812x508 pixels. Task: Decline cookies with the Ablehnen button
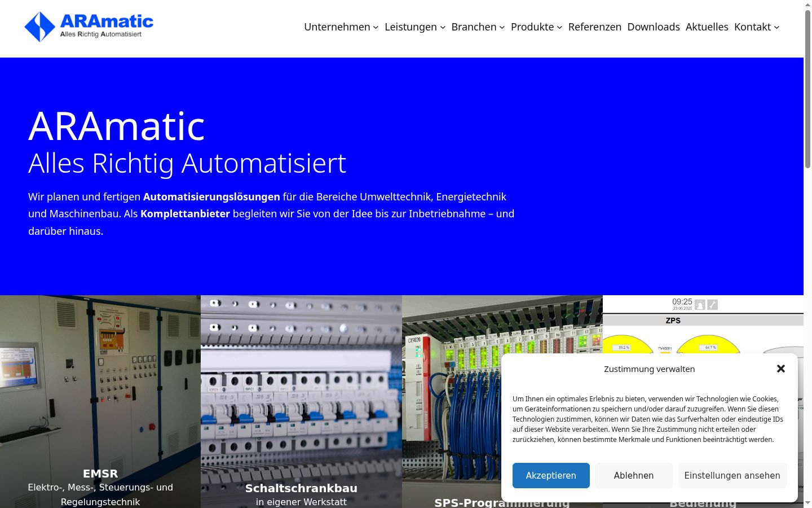(634, 475)
